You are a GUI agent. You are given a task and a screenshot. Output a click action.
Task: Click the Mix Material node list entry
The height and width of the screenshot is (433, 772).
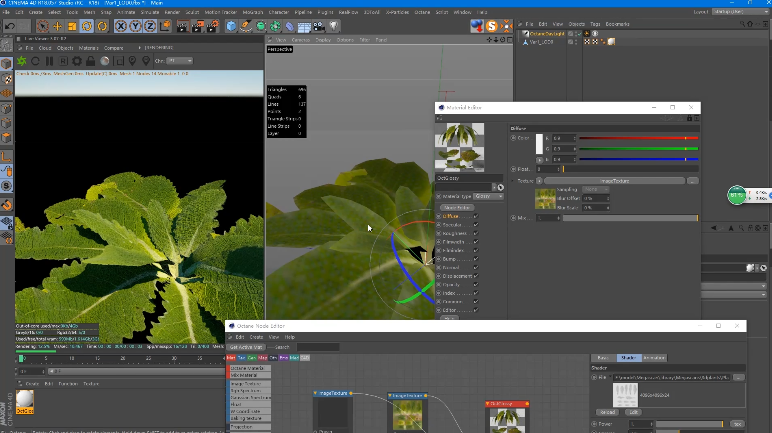click(250, 375)
